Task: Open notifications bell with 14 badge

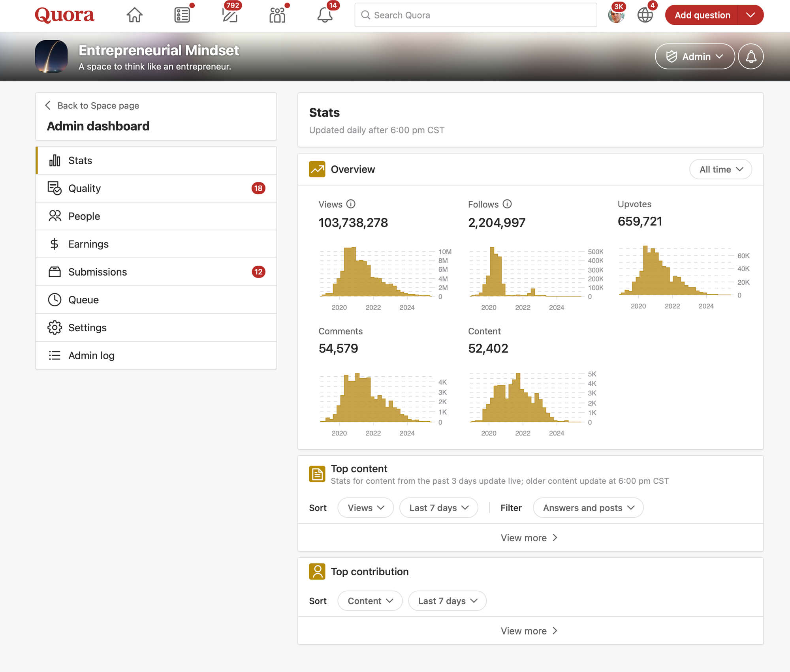Action: (x=325, y=15)
